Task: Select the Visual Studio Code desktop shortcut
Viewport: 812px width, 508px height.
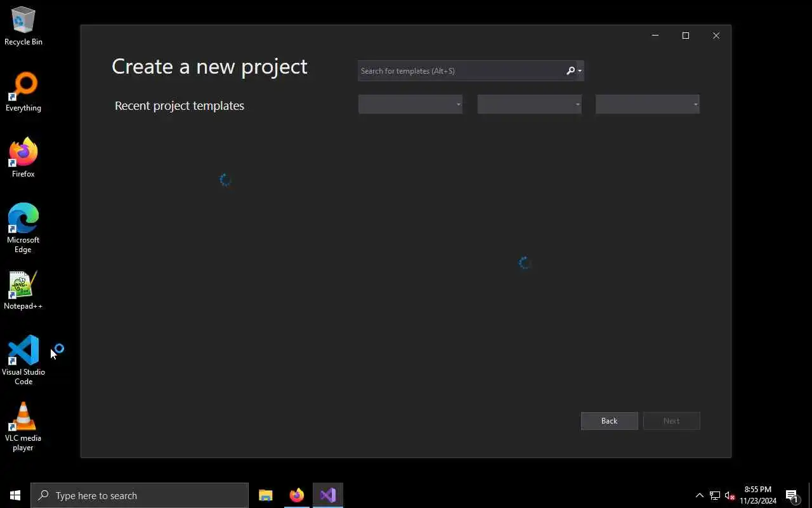Action: pyautogui.click(x=23, y=360)
